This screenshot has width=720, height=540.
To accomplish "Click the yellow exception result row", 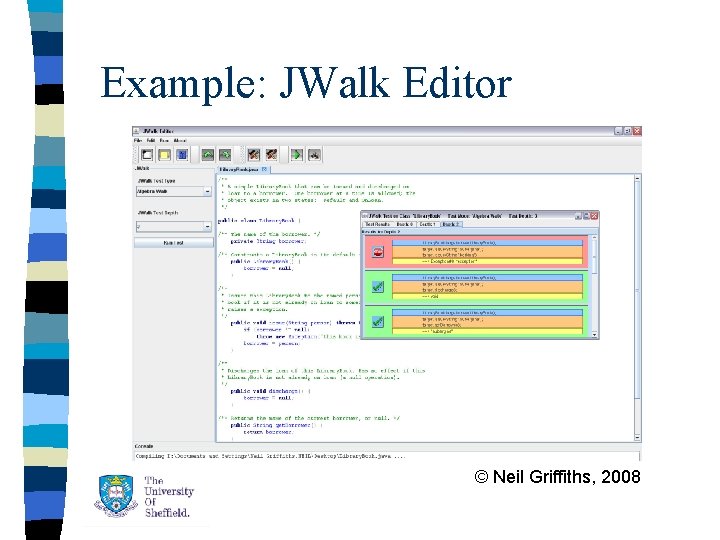I will [487, 261].
